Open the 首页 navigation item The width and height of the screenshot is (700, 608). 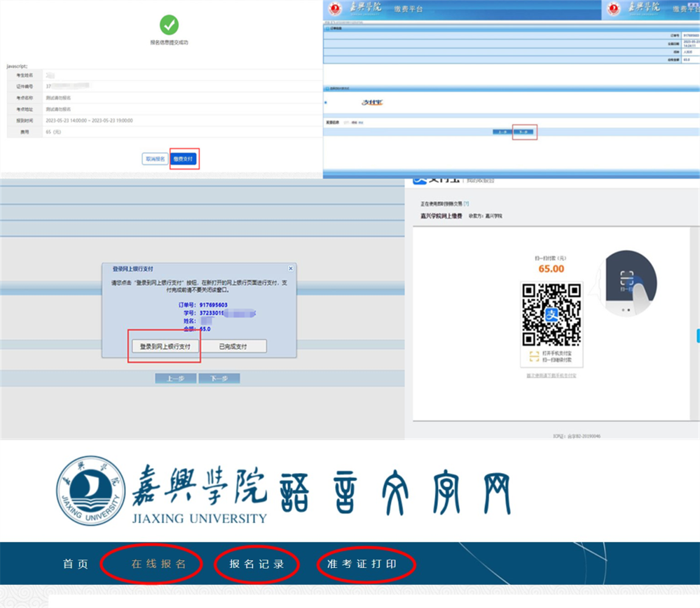76,564
